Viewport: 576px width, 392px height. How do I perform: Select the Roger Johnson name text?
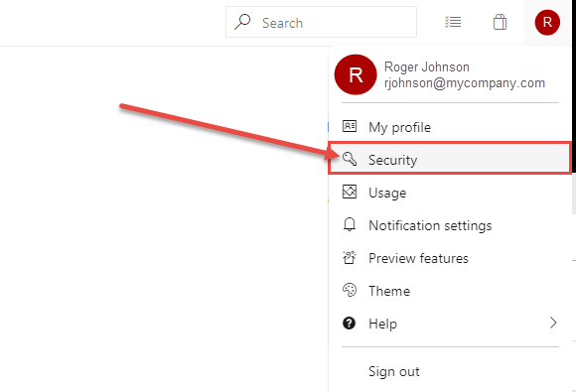tap(426, 67)
